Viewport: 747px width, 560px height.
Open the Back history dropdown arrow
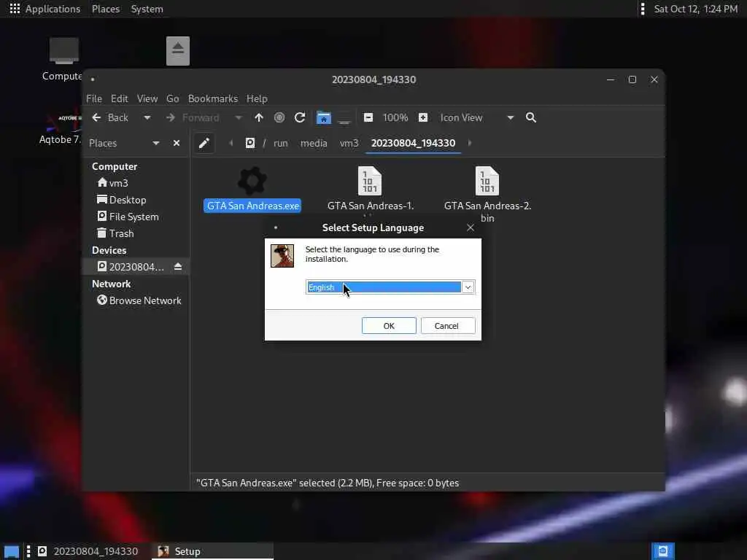(147, 117)
